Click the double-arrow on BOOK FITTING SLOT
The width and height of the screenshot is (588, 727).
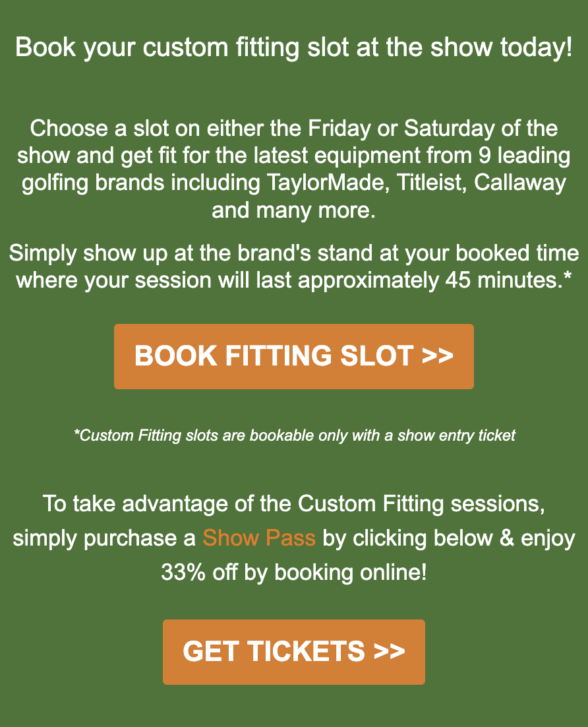pyautogui.click(x=438, y=356)
